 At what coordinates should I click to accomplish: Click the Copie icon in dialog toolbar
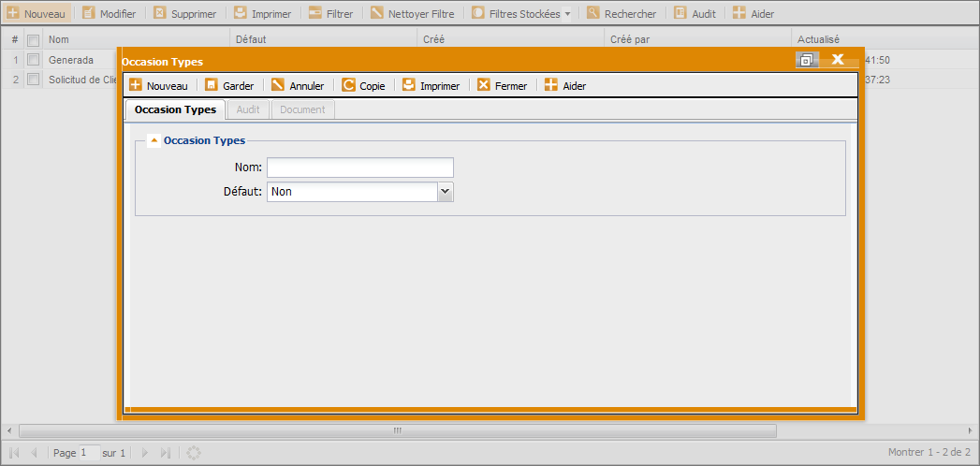tap(348, 85)
